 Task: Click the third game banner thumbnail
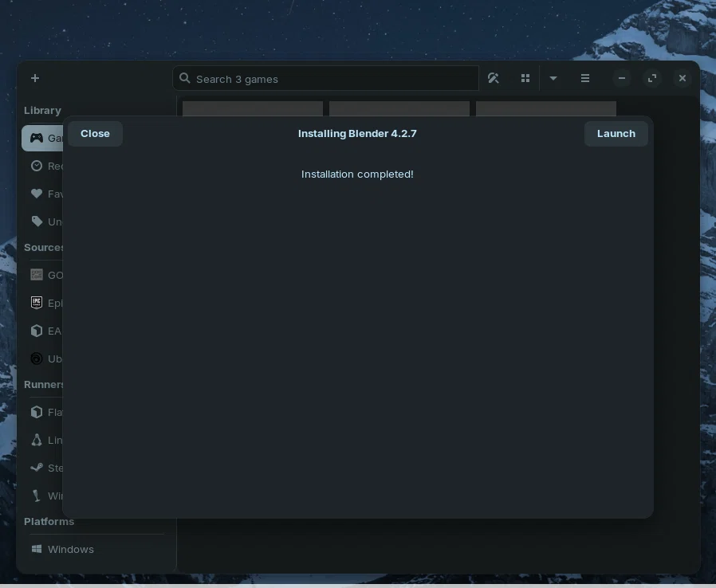(545, 108)
